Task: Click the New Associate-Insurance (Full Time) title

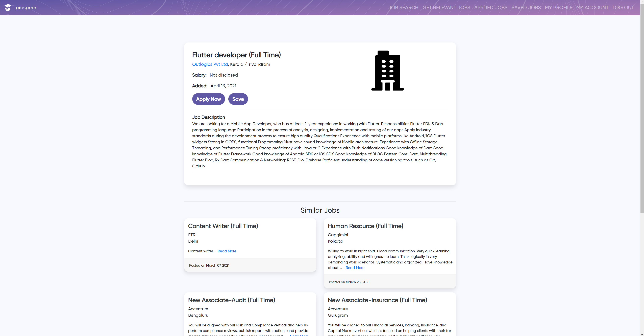Action: click(378, 300)
